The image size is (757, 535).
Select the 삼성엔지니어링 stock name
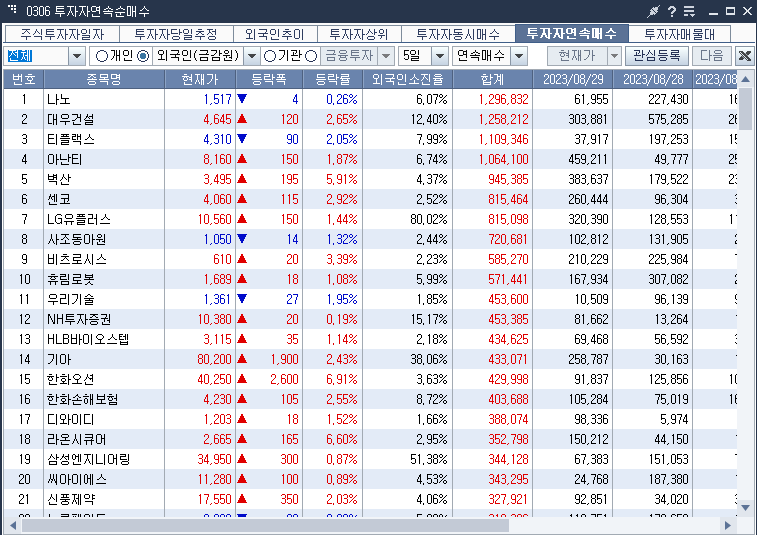[x=89, y=459]
